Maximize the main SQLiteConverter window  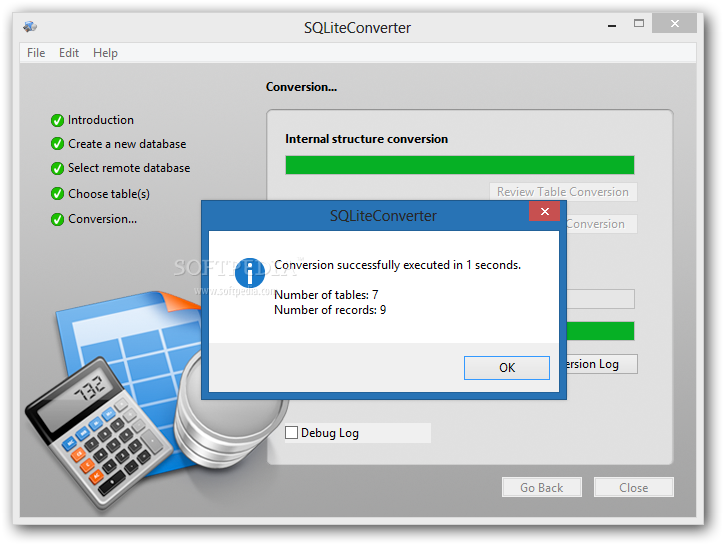[x=639, y=24]
